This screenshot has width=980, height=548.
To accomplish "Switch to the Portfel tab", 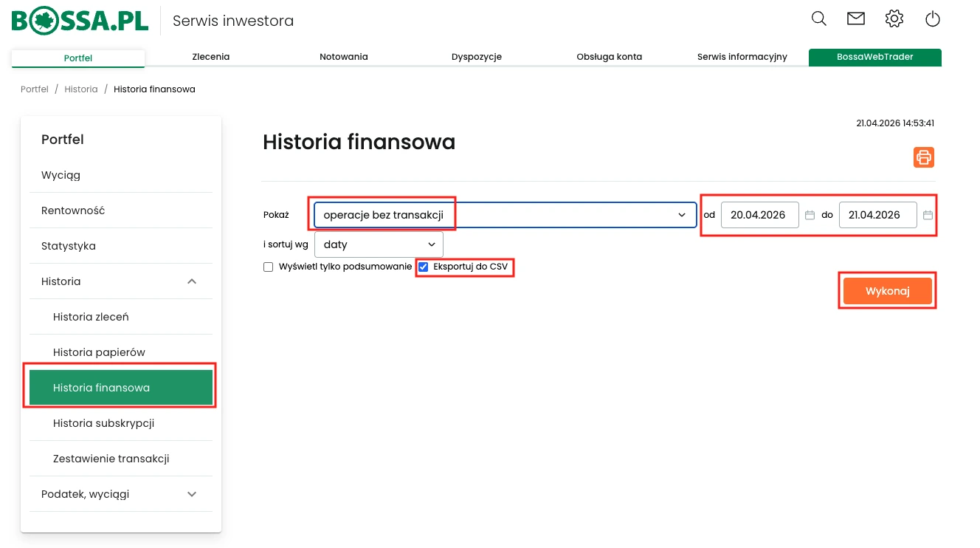I will [78, 58].
